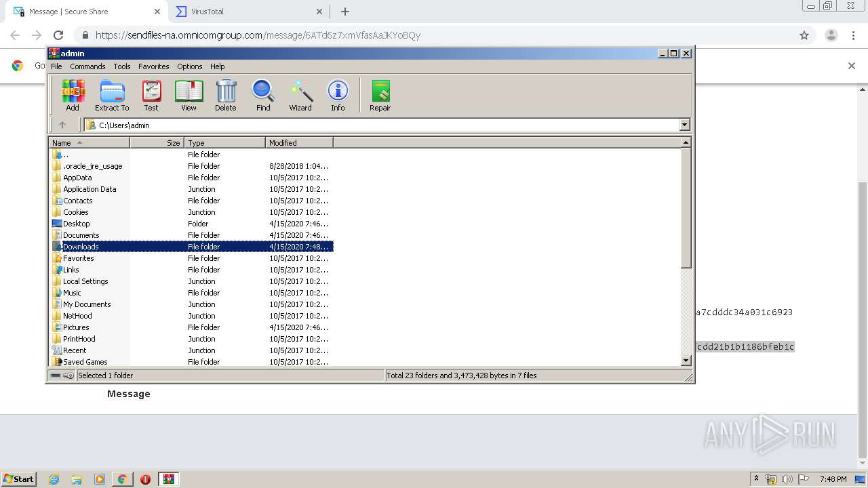Screen dimensions: 868x488
Task: Expand the path address dropdown arrow
Action: pyautogui.click(x=684, y=125)
